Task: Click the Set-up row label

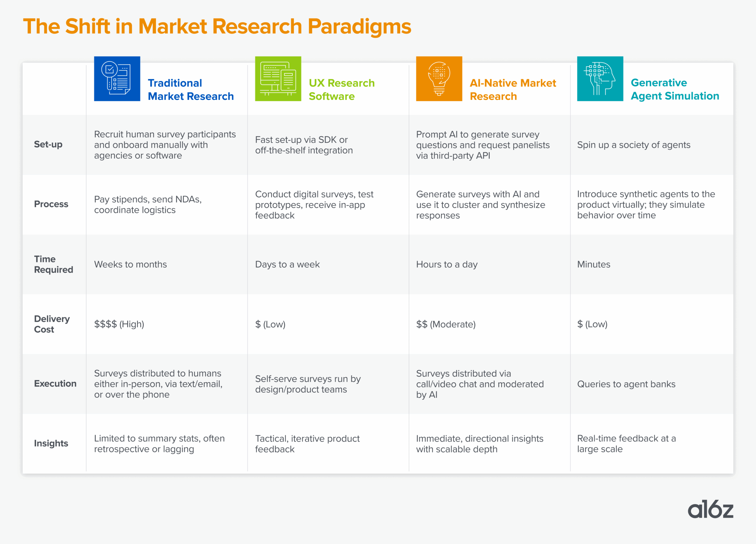Action: [x=48, y=144]
